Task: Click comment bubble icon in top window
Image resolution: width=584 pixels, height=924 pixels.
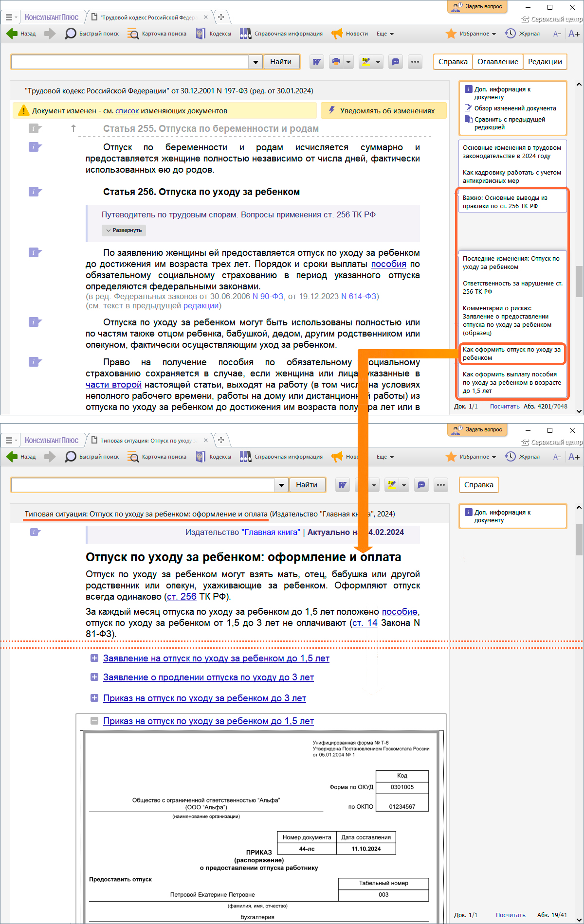Action: [396, 62]
